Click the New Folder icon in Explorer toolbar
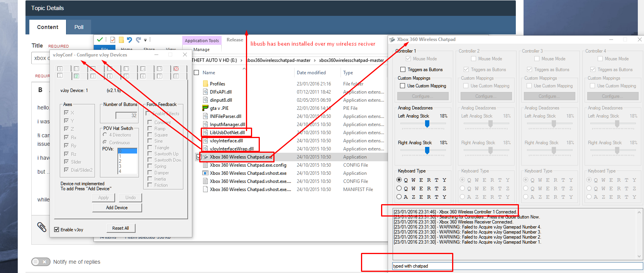 (x=121, y=40)
